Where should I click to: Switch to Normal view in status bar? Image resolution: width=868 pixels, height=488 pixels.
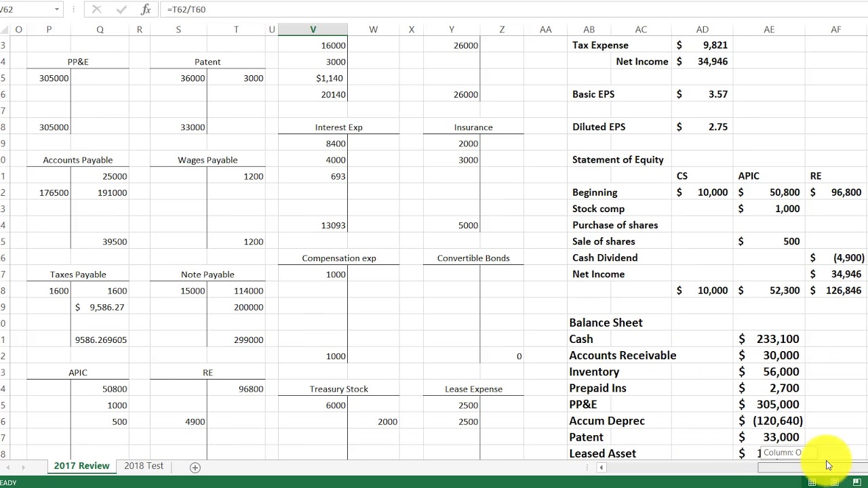point(812,482)
